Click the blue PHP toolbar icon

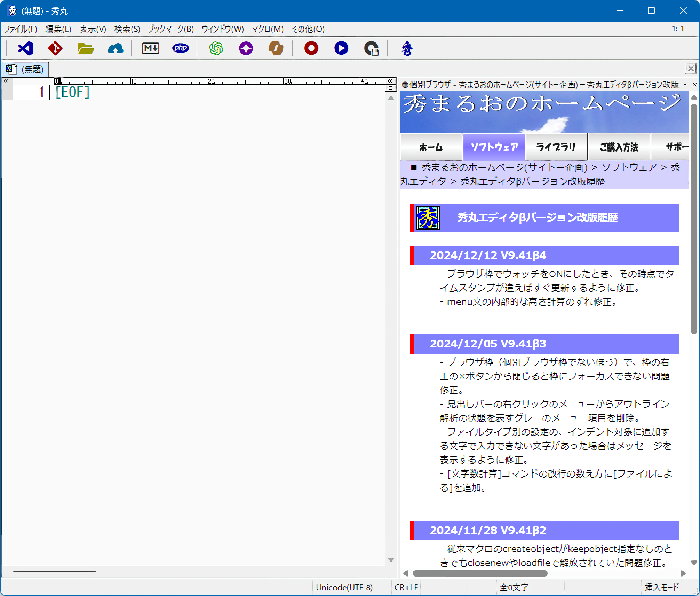180,48
